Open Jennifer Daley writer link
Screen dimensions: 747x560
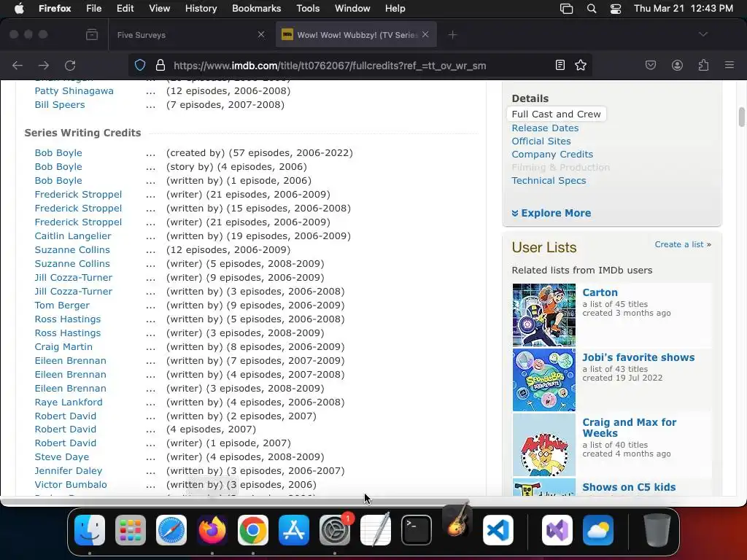point(68,471)
